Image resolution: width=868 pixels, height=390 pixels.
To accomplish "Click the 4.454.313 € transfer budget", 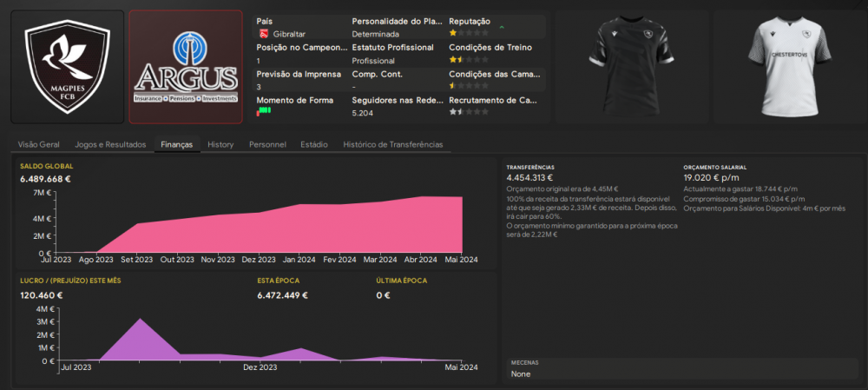I will pyautogui.click(x=529, y=178).
